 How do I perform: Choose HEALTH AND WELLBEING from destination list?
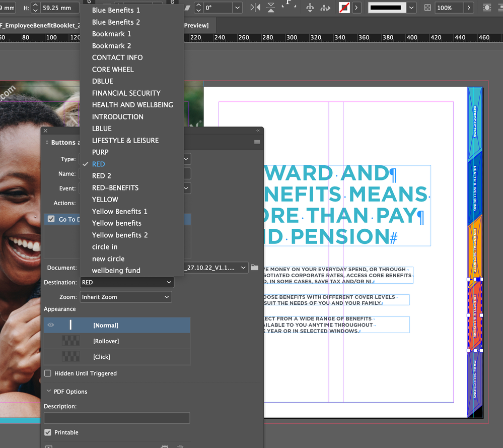[x=132, y=105]
